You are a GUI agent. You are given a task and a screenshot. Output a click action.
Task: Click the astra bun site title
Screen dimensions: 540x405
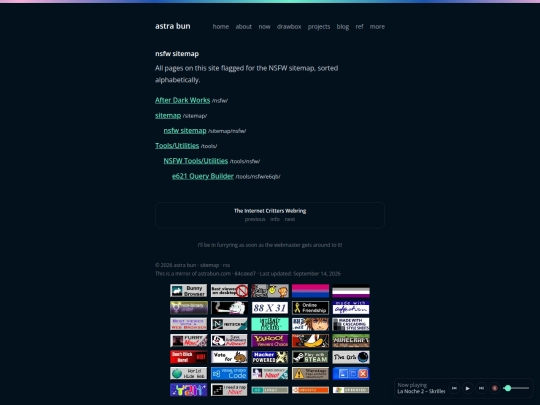(x=173, y=26)
